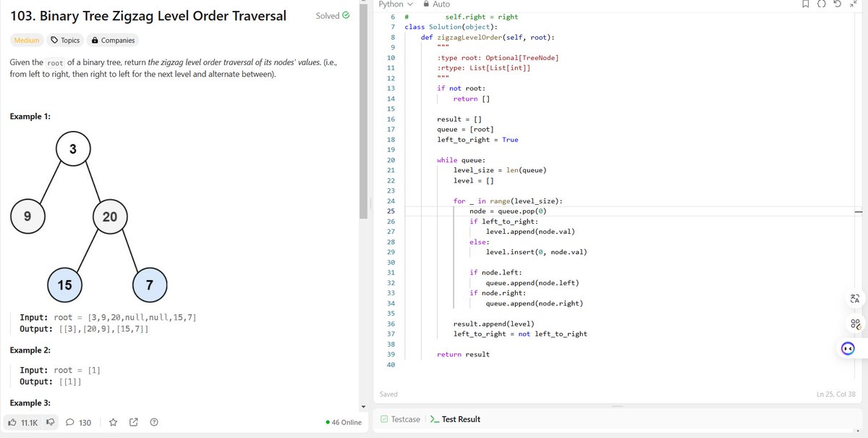Click the Example 1 heading

pos(30,117)
